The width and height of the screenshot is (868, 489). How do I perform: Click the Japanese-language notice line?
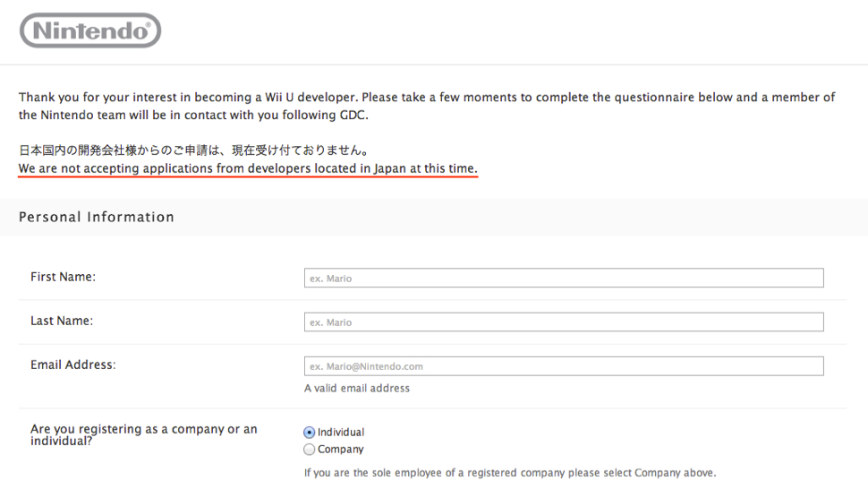point(193,150)
